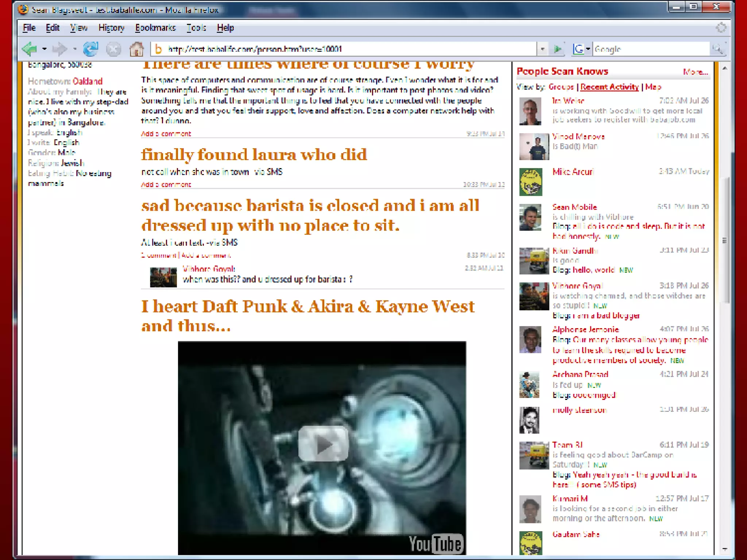Open the back history dropdown arrow
747x560 pixels.
(x=44, y=49)
